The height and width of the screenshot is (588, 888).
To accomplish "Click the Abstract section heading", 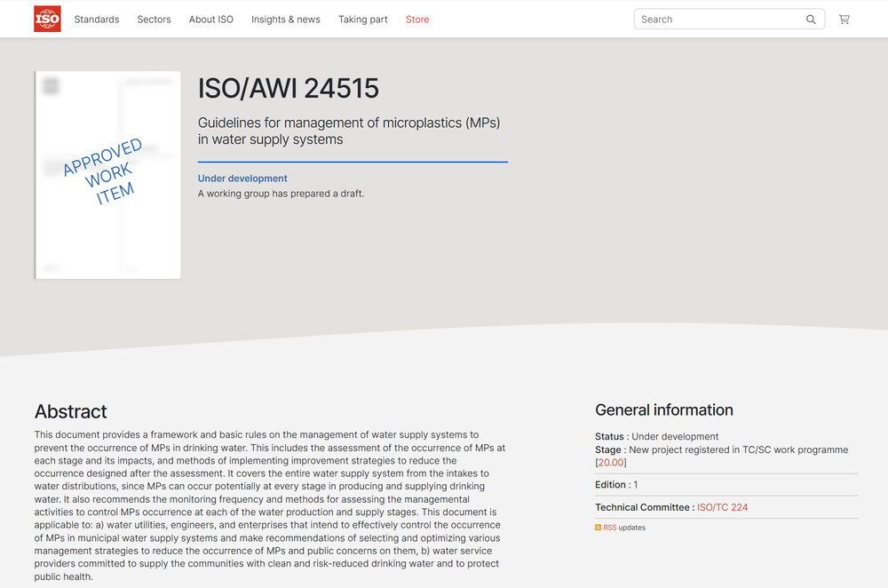I will point(71,411).
